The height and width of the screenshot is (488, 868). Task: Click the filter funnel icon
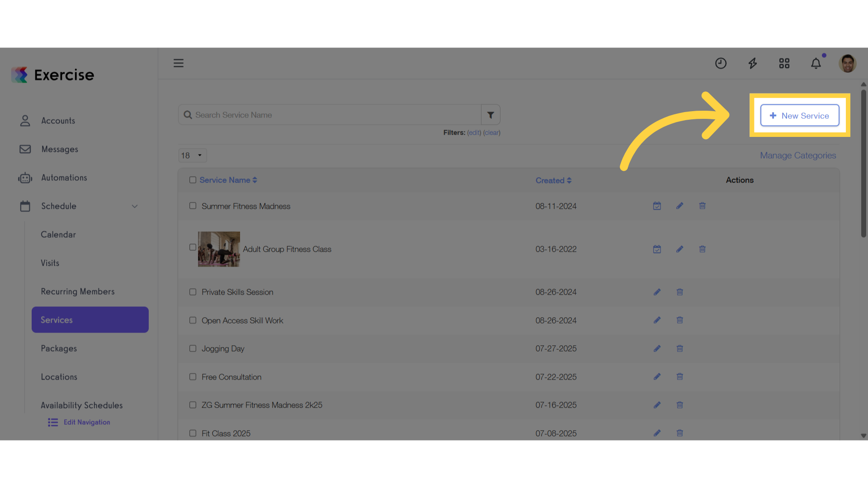(491, 115)
